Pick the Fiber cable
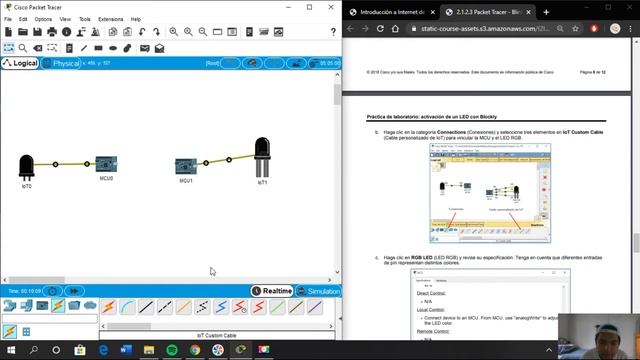The height and width of the screenshot is (360, 640). click(184, 307)
